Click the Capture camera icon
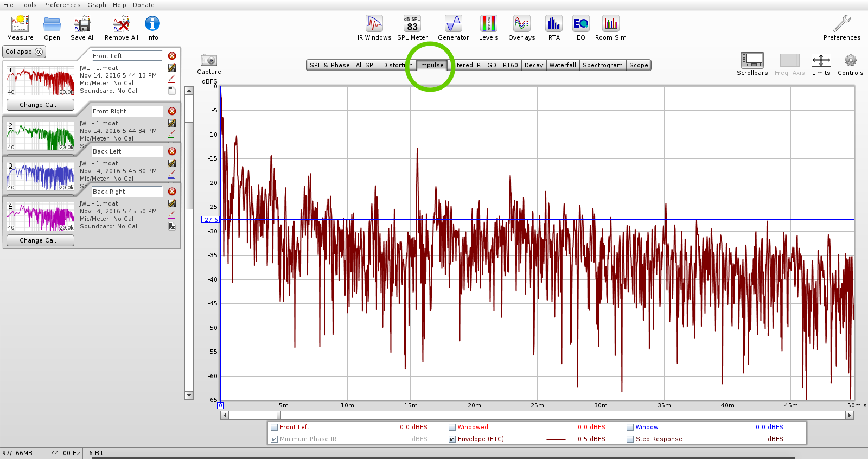 coord(209,61)
